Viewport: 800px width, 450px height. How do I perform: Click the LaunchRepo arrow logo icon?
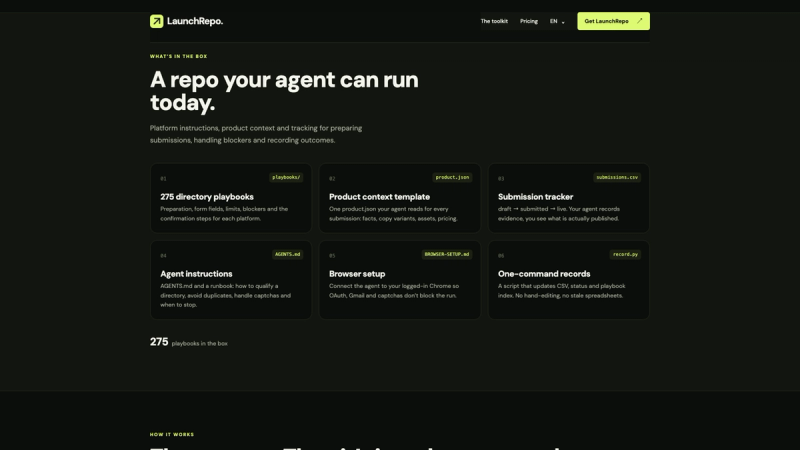(x=157, y=21)
